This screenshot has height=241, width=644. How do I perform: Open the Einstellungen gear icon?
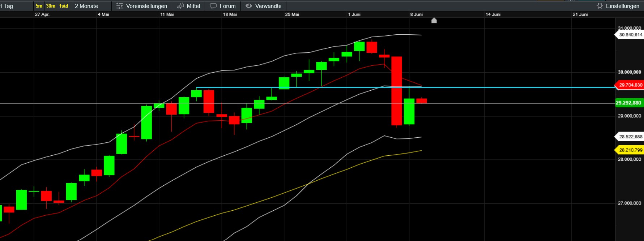(600, 6)
